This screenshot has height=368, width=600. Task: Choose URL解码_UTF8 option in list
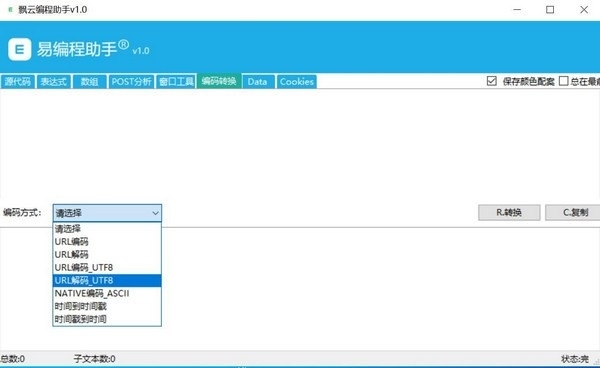(107, 280)
